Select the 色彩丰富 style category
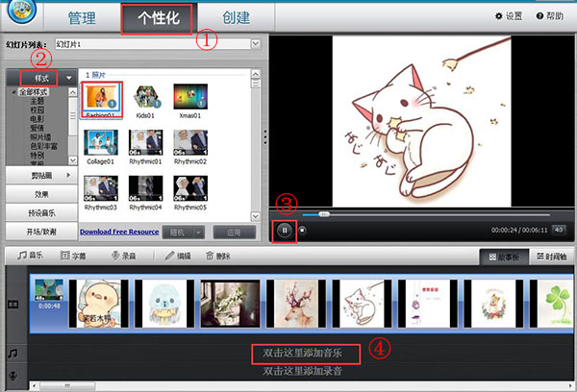The image size is (577, 392). 43,146
